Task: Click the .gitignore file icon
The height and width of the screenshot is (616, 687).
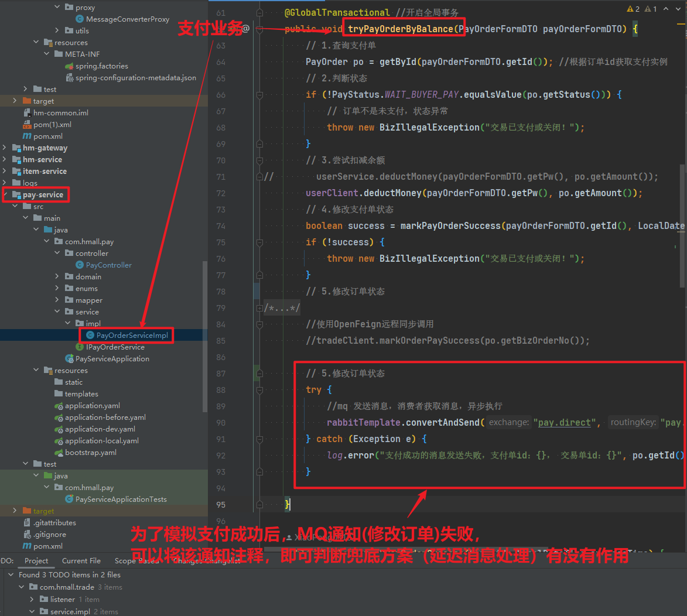Action: click(27, 535)
